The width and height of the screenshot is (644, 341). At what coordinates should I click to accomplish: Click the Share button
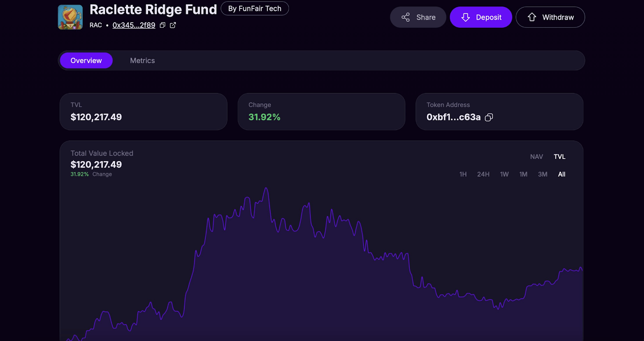(418, 17)
